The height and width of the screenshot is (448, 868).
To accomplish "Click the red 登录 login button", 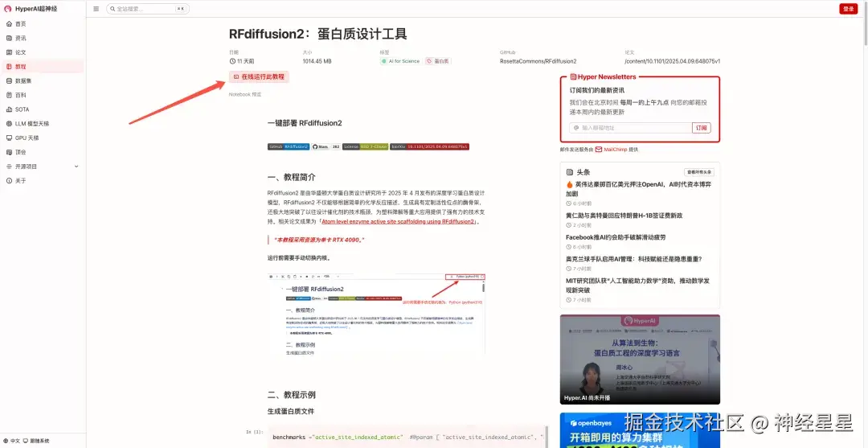I will pos(848,9).
